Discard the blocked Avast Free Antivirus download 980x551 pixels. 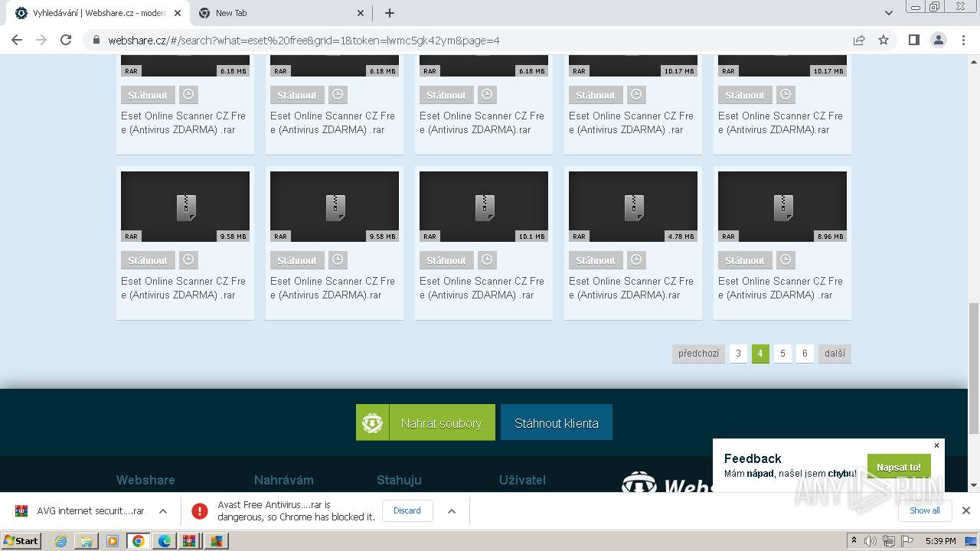point(407,510)
